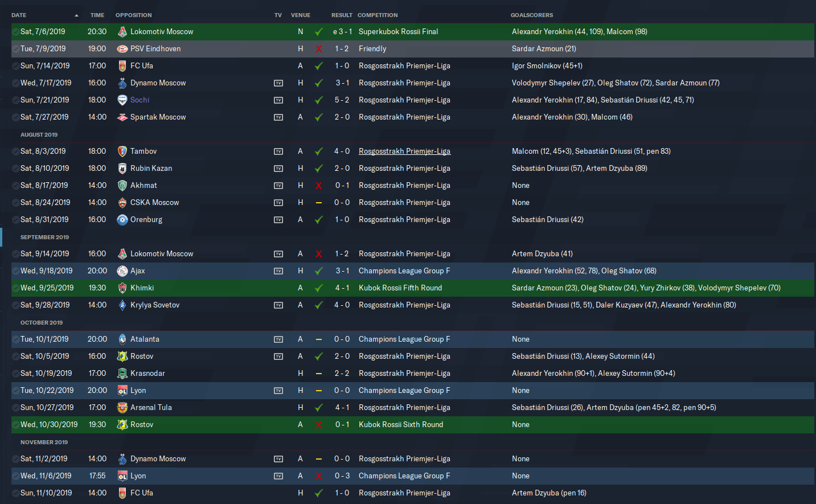Click the played check circle beside Wed, 9/18/2019

tap(15, 271)
